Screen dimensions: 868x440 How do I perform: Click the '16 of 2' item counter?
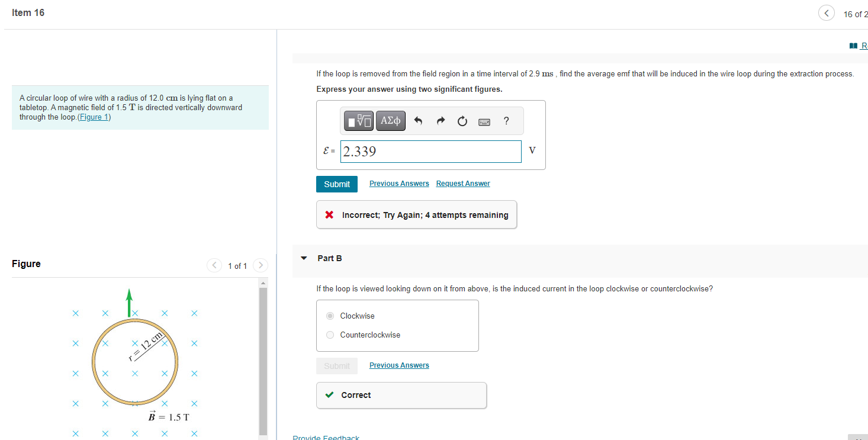(x=856, y=14)
